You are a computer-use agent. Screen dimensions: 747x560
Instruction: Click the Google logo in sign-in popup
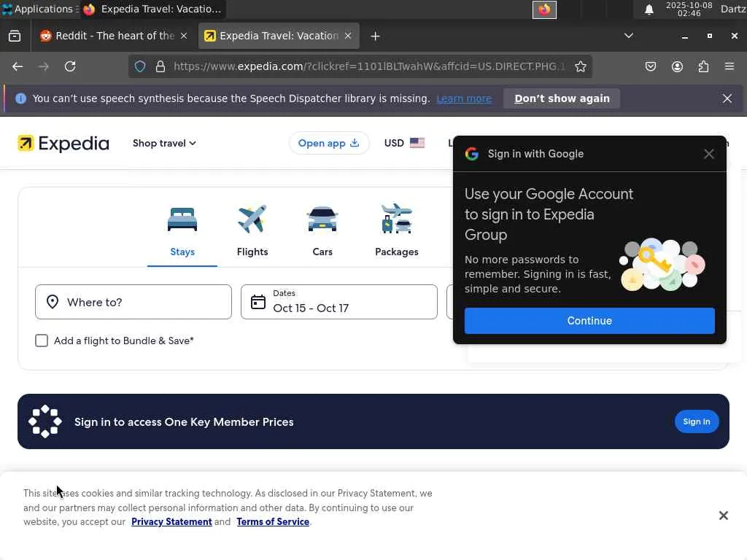tap(472, 154)
